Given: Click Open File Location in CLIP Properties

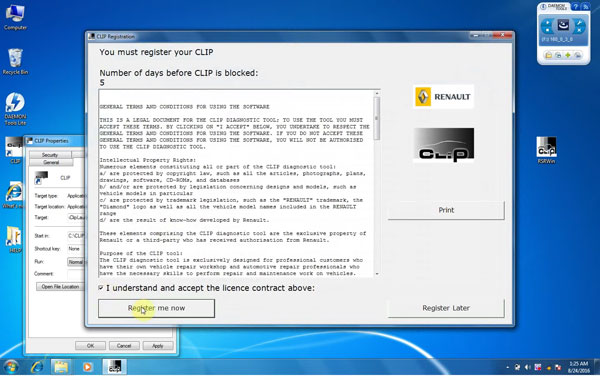Looking at the screenshot, I should (x=60, y=287).
